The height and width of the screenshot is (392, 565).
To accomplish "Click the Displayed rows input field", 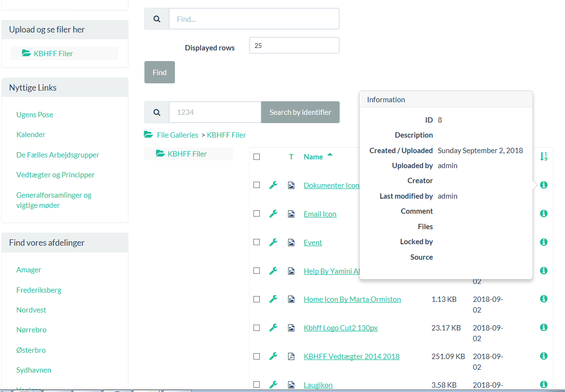I will [x=294, y=46].
